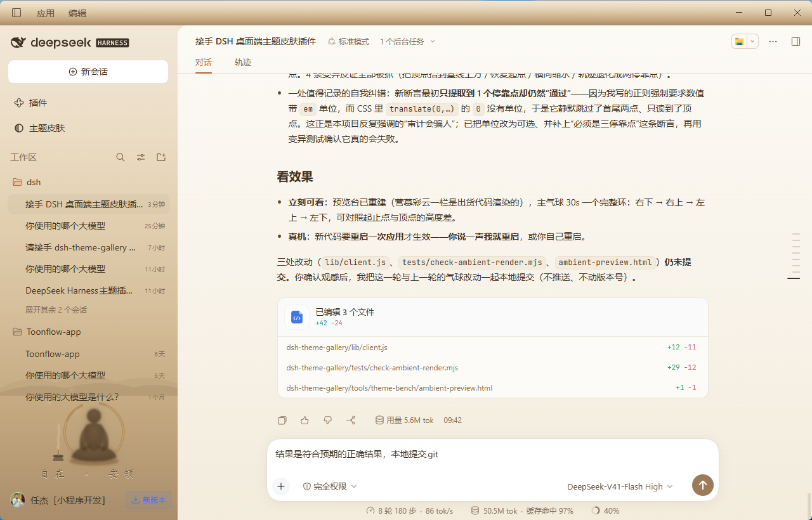The width and height of the screenshot is (812, 520).
Task: Click the 8 轮 180 步 speed status
Action: point(409,510)
